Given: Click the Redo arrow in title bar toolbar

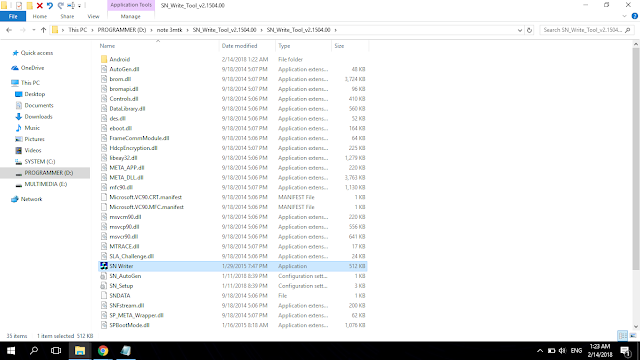Looking at the screenshot, I should (x=60, y=5).
